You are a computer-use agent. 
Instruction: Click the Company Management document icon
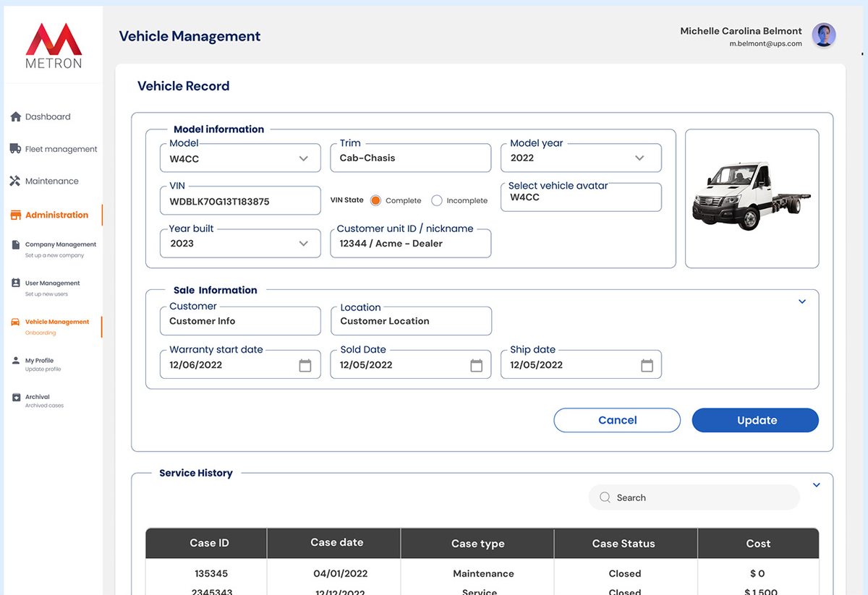click(16, 245)
